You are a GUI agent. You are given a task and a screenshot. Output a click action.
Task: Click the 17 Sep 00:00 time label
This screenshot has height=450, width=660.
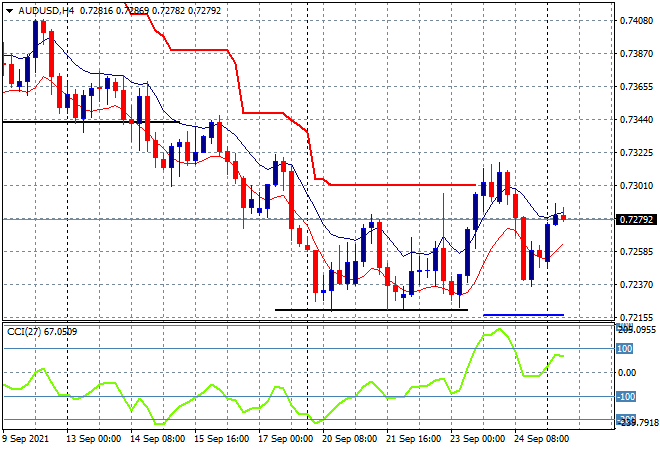[x=285, y=439]
